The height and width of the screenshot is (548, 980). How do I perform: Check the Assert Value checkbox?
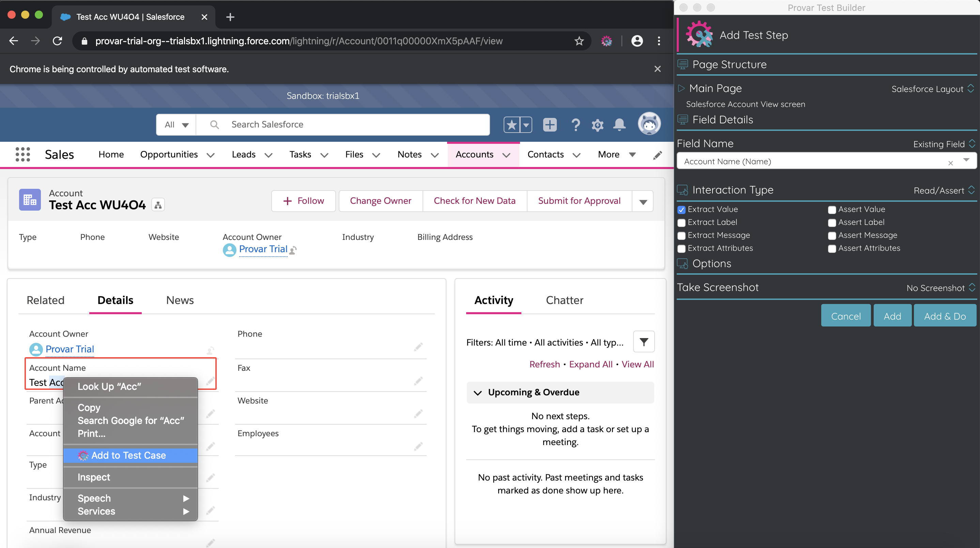[832, 210]
